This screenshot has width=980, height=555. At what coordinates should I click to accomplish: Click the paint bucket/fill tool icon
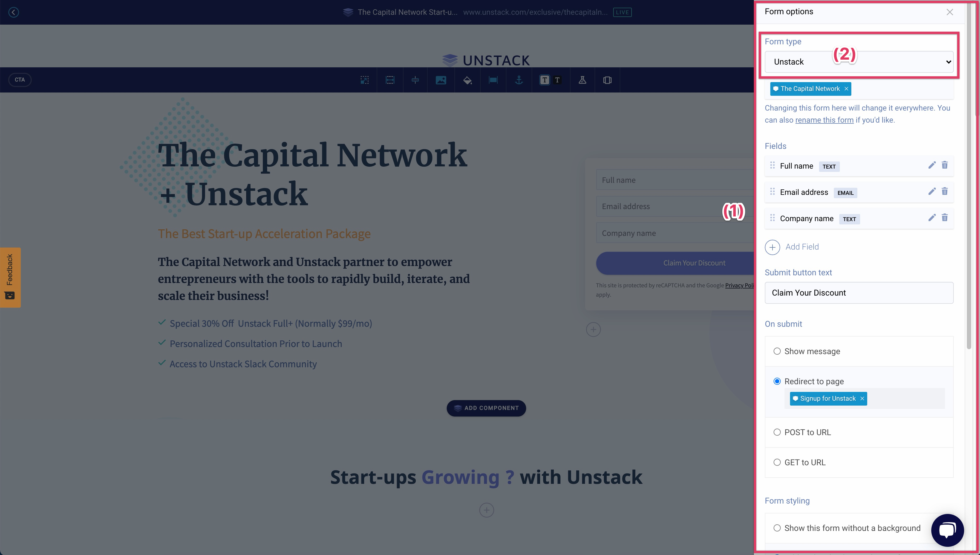[x=467, y=79]
